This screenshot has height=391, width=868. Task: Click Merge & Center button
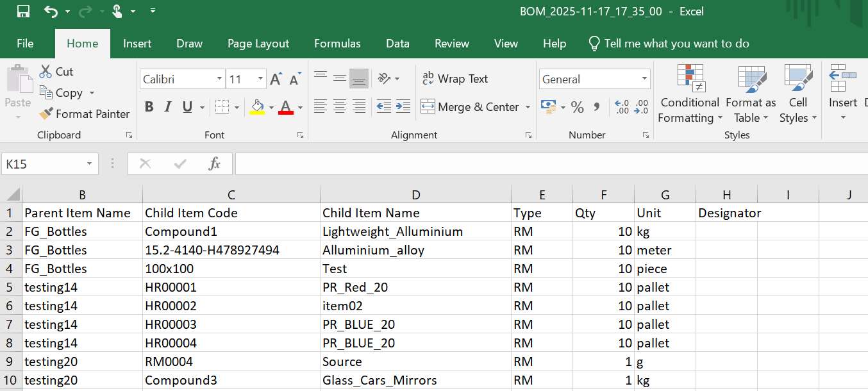(x=470, y=107)
